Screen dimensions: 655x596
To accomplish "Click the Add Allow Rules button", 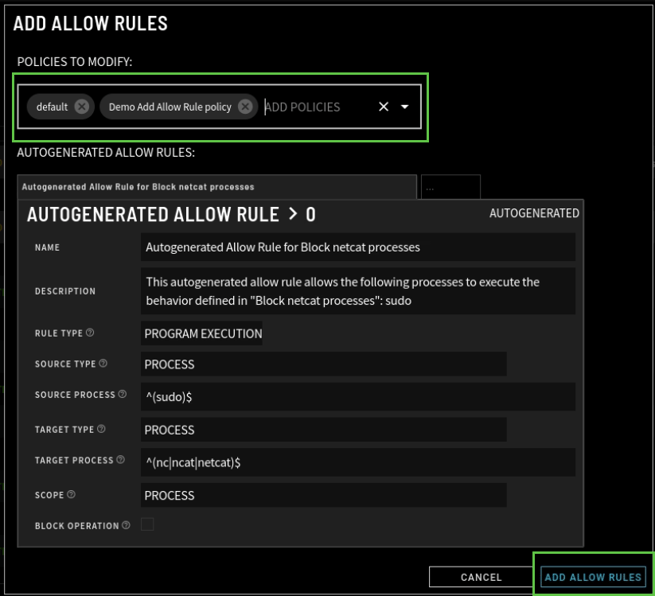I will click(x=593, y=577).
